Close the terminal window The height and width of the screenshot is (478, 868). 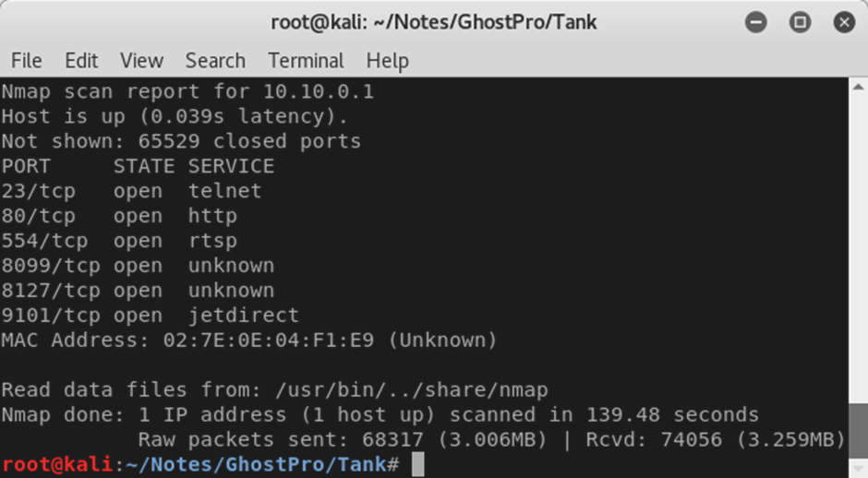(x=844, y=22)
